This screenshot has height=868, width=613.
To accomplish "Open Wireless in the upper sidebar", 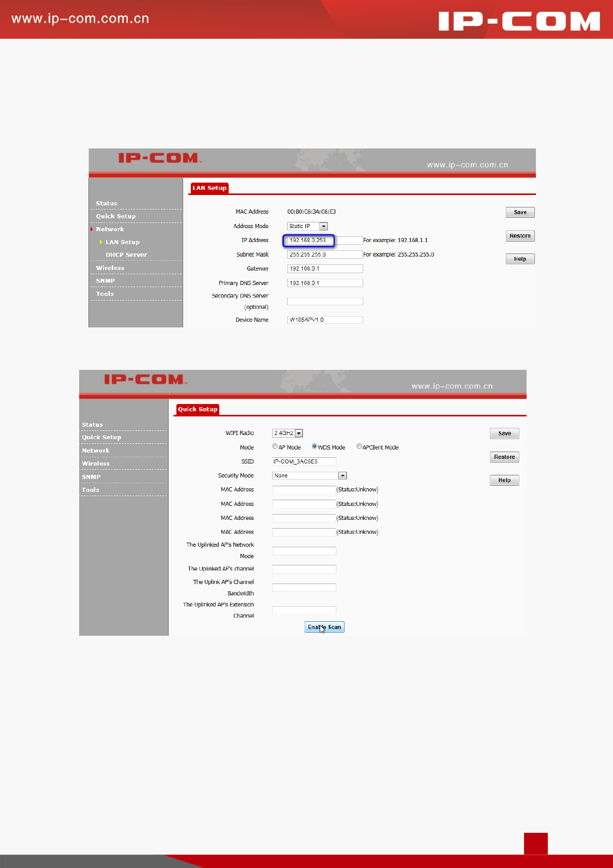I will click(110, 268).
